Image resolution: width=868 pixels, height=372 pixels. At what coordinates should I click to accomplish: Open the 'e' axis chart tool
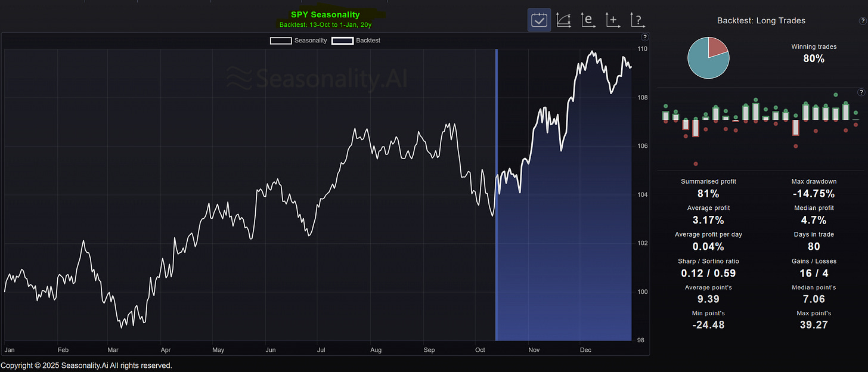[x=588, y=20]
